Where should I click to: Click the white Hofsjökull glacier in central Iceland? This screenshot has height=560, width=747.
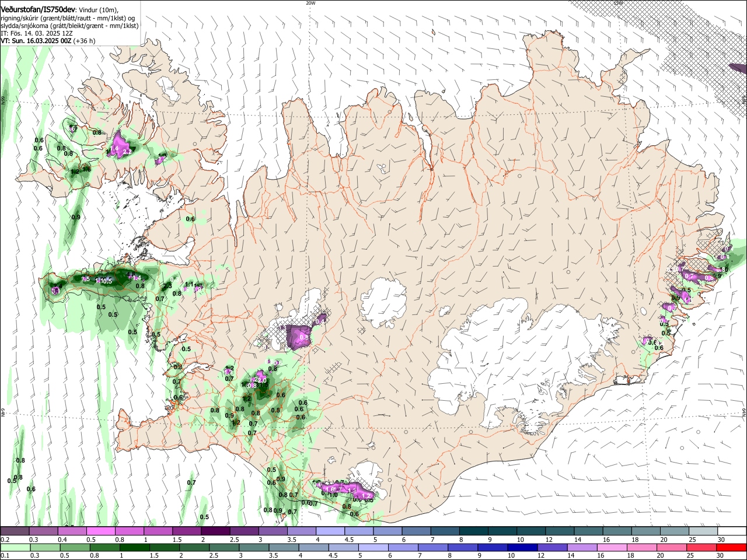pos(384,302)
